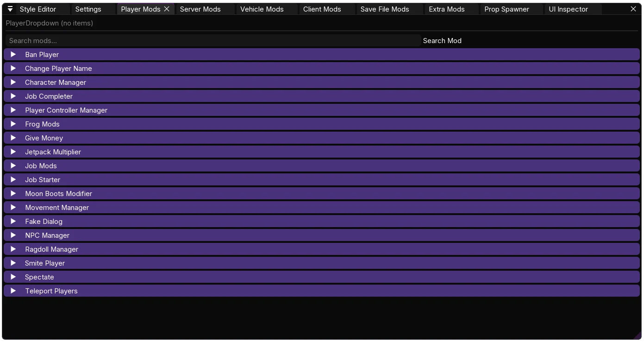Open the Movement Manager header
Viewport: 644px width, 343px height.
[x=322, y=207]
